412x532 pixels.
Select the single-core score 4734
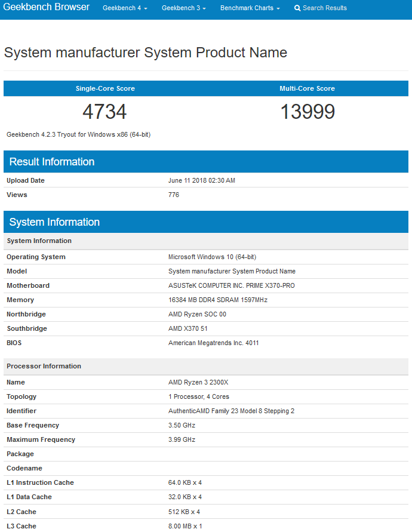click(105, 112)
